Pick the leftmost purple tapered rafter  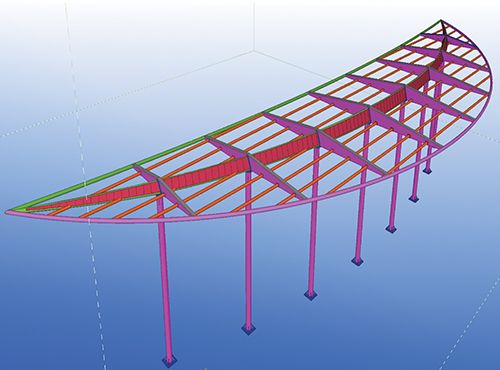coord(163,189)
